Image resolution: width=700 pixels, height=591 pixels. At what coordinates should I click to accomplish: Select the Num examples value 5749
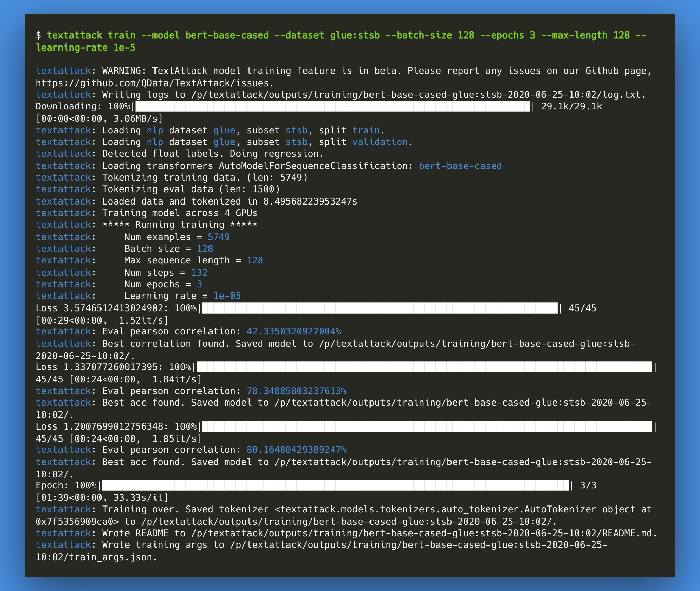218,237
